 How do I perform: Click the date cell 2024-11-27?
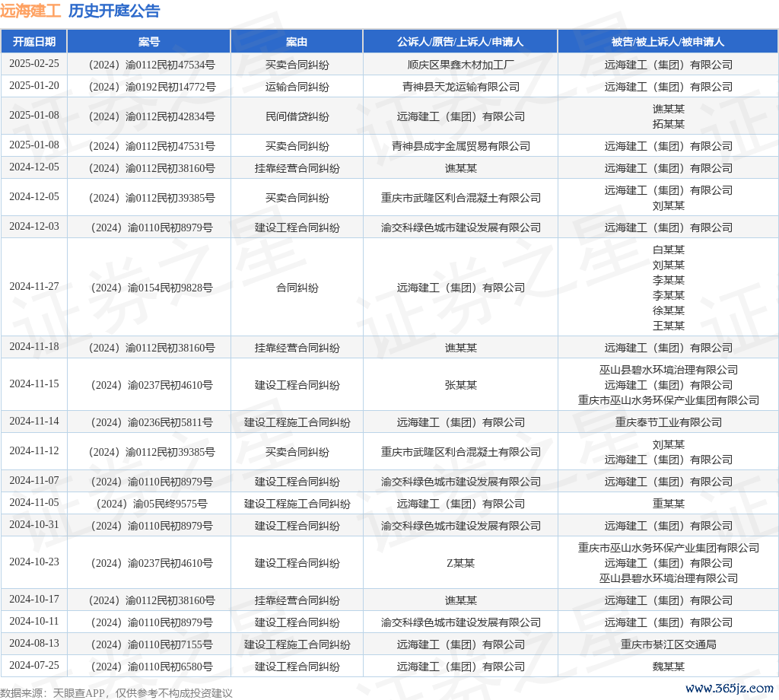tap(33, 287)
